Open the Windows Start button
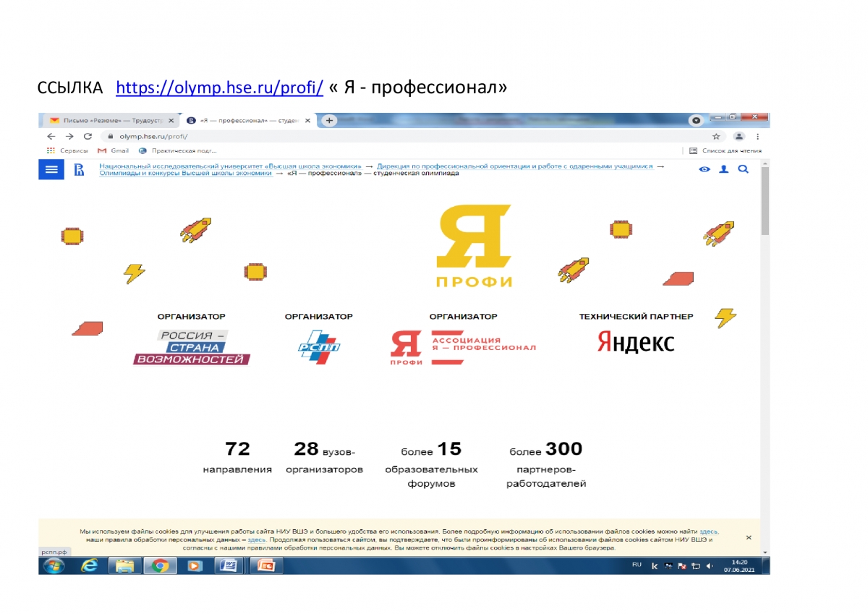 pos(54,566)
